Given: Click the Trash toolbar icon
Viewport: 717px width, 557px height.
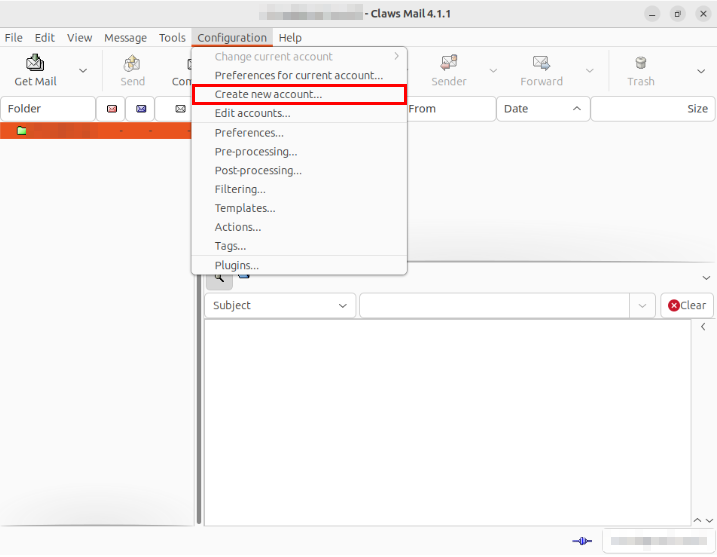Looking at the screenshot, I should (641, 63).
